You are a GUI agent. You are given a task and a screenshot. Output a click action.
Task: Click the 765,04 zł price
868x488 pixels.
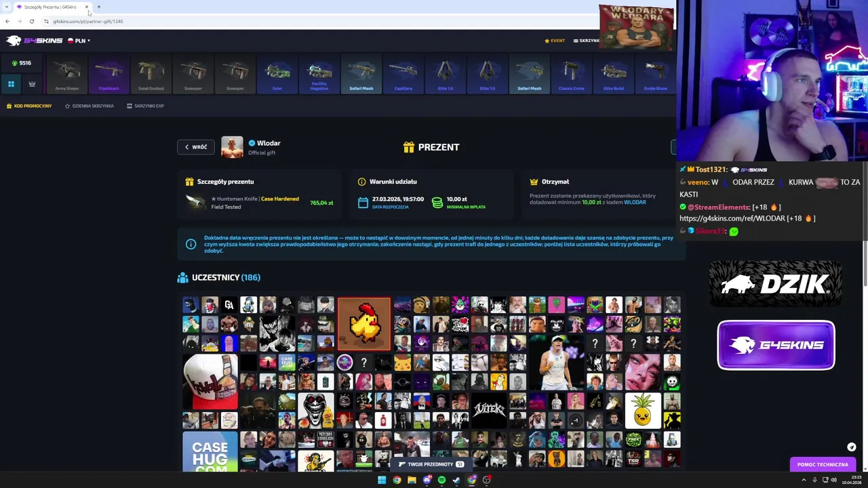coord(321,203)
